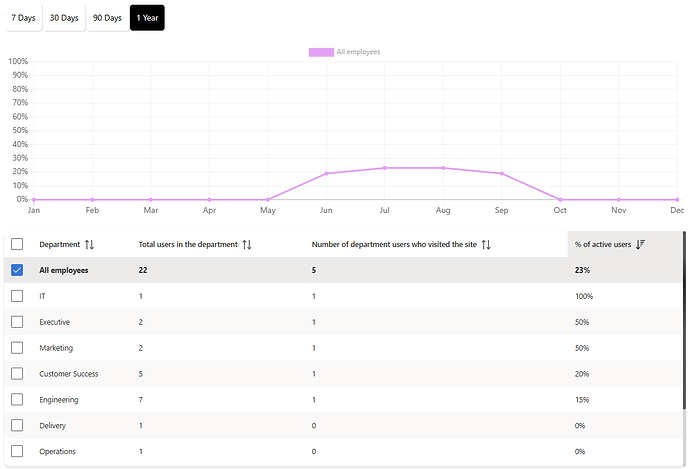Viewport: 690px width, 469px height.
Task: Check the IT department checkbox
Action: pos(17,296)
